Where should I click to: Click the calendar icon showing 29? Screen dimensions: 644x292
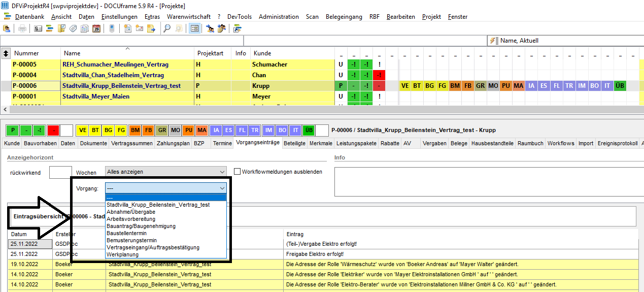[x=96, y=28]
